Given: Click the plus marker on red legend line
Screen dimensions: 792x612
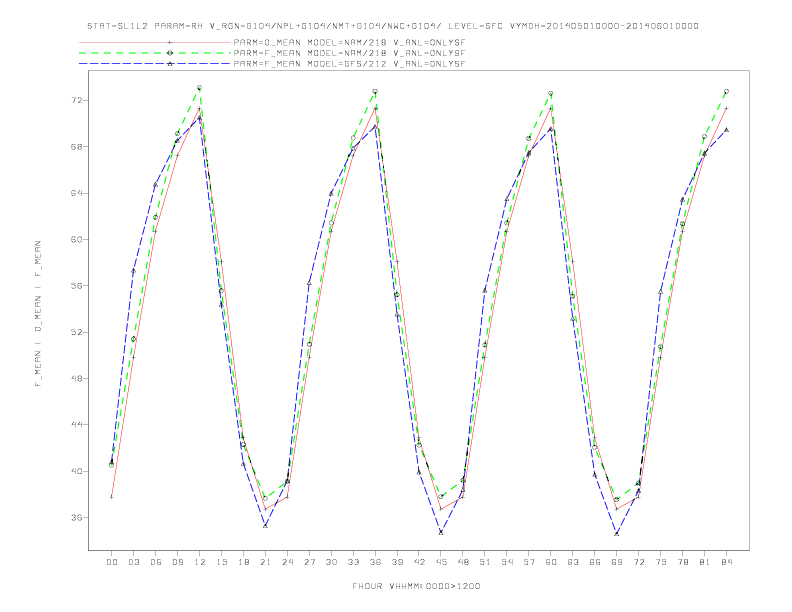Looking at the screenshot, I should (x=170, y=42).
